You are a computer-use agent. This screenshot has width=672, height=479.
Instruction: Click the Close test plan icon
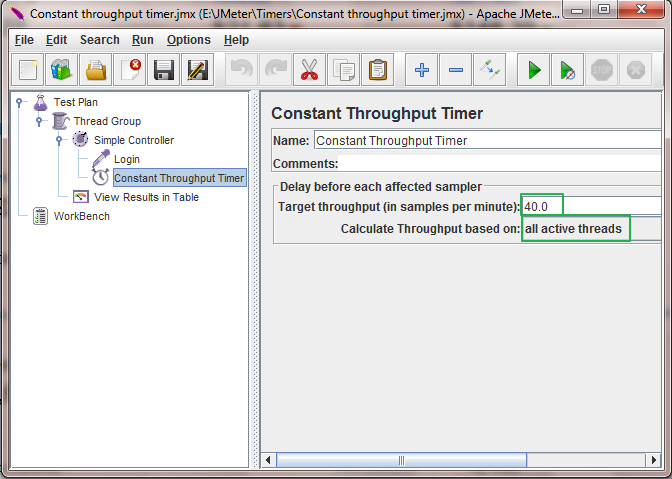130,69
